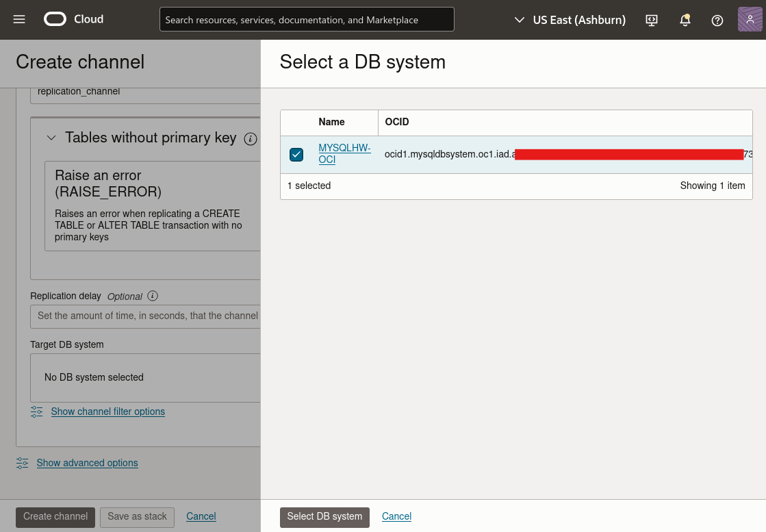The image size is (766, 532).
Task: Open the US East (Ashburn) region dropdown
Action: coord(569,20)
